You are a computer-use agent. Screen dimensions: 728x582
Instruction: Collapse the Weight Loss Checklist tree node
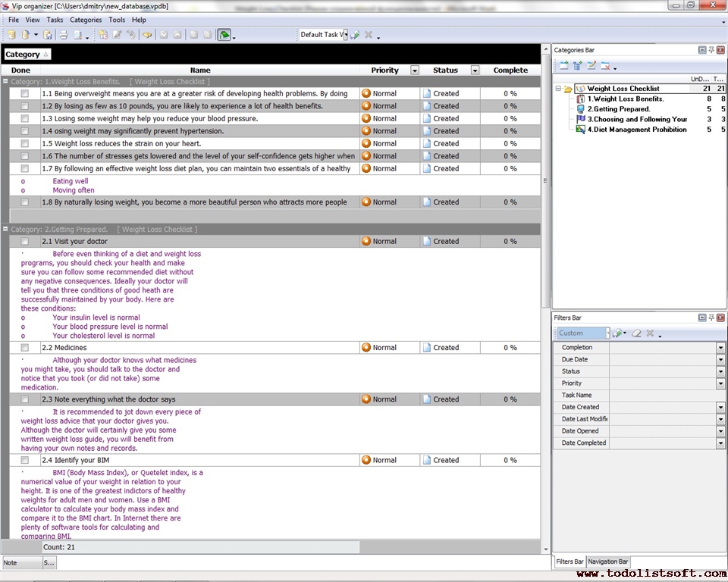558,89
